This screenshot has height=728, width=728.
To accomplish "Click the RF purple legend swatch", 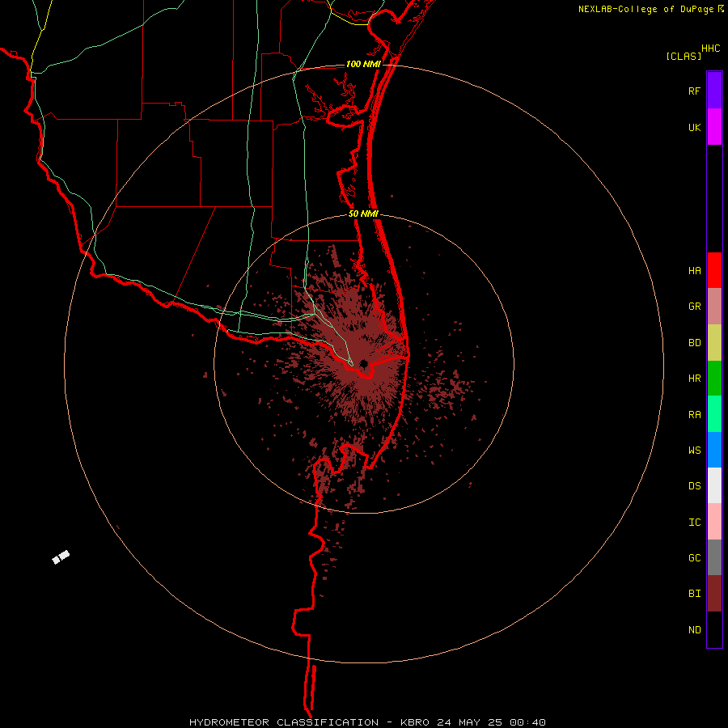I will click(x=714, y=91).
